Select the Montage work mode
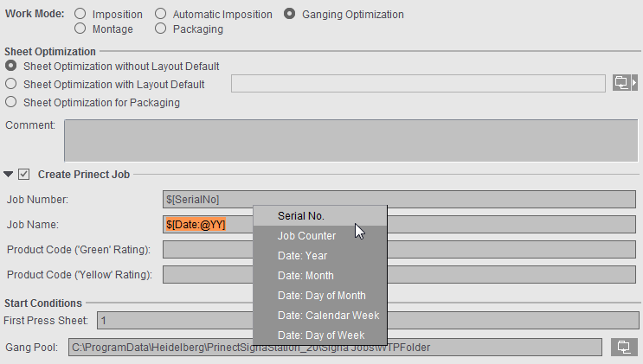643x364 pixels. (80, 29)
